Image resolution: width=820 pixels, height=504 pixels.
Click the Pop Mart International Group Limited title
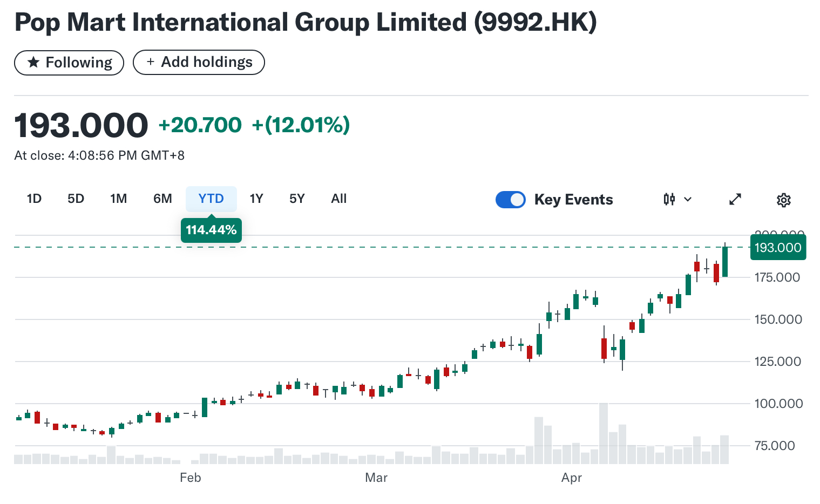point(306,23)
